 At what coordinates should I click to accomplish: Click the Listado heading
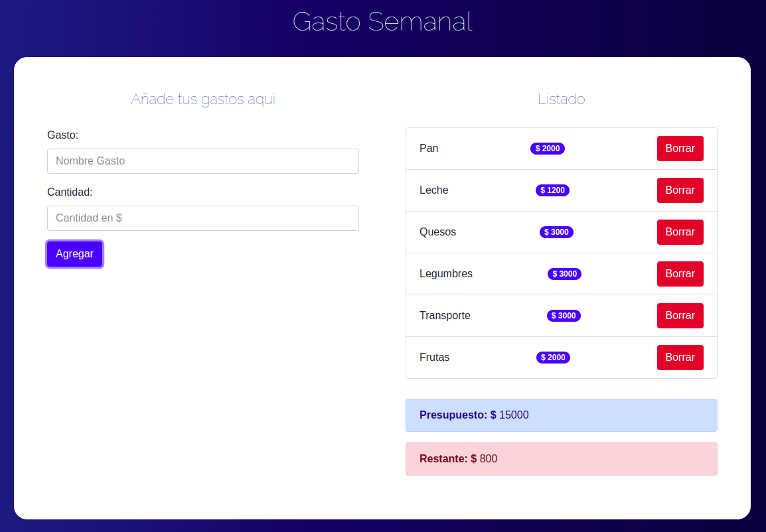click(x=561, y=99)
